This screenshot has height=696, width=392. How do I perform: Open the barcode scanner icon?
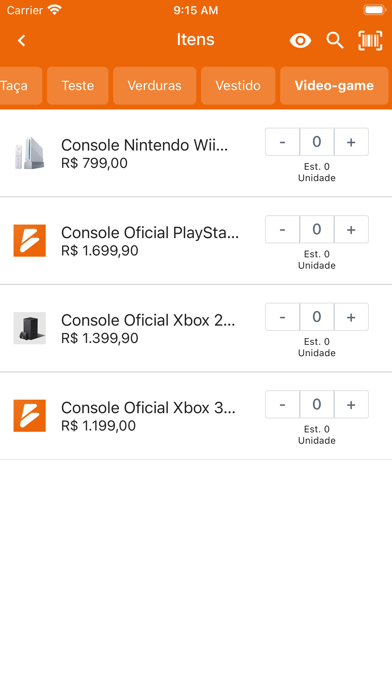tap(370, 40)
